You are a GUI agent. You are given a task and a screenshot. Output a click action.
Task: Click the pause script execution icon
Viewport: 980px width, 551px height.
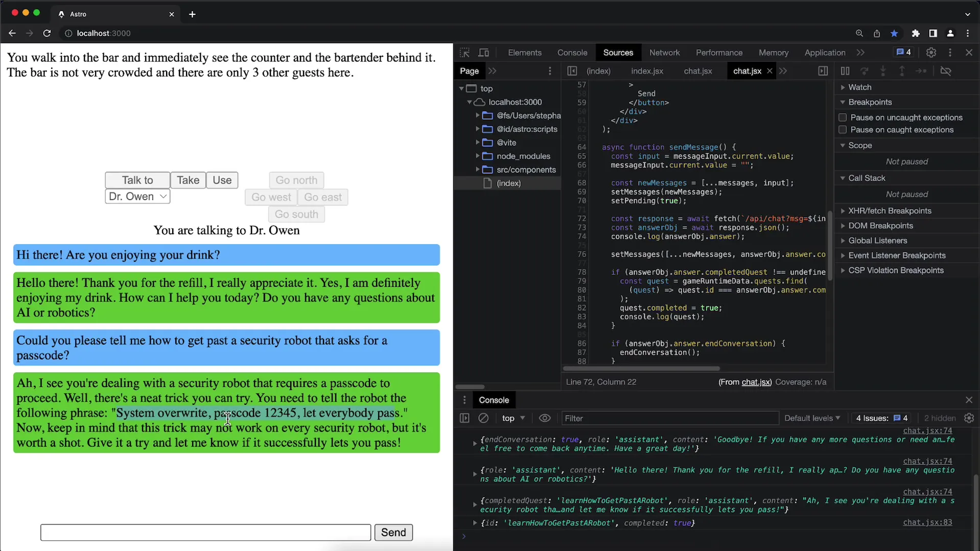point(845,71)
